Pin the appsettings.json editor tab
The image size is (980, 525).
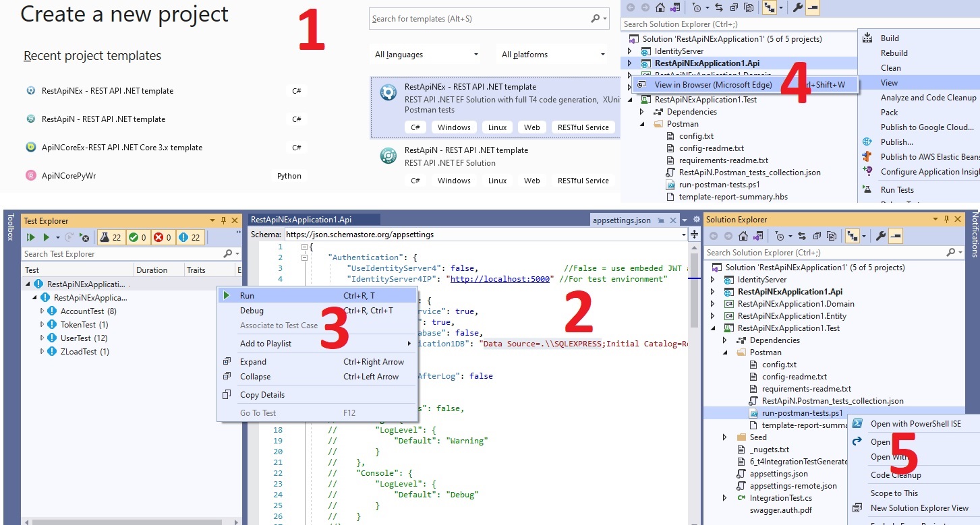661,220
